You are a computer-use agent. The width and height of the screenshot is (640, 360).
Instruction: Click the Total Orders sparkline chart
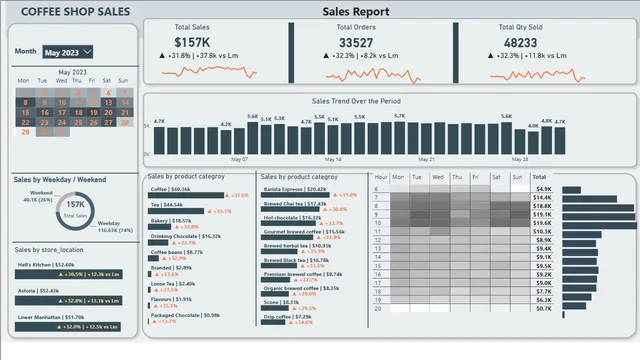[373, 76]
